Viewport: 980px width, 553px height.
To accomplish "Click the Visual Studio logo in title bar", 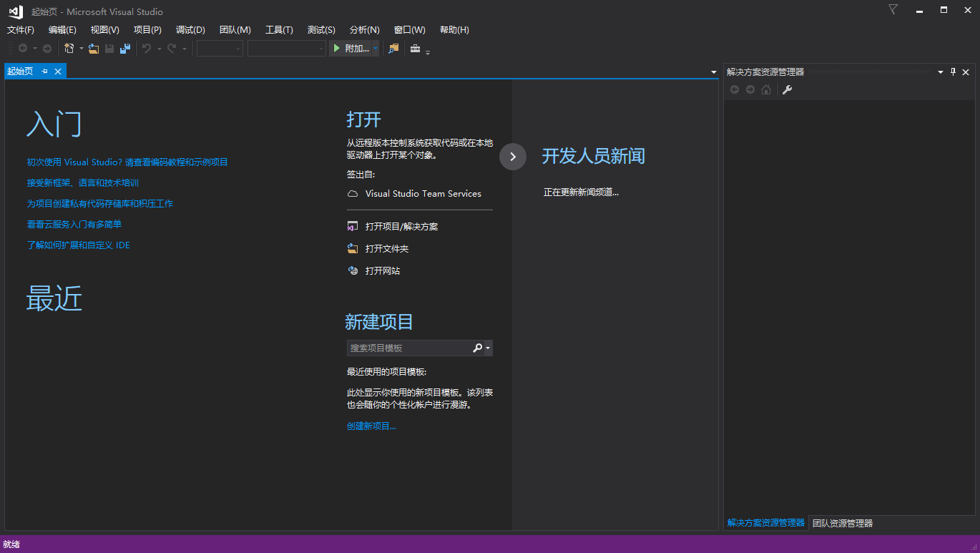I will coord(16,11).
